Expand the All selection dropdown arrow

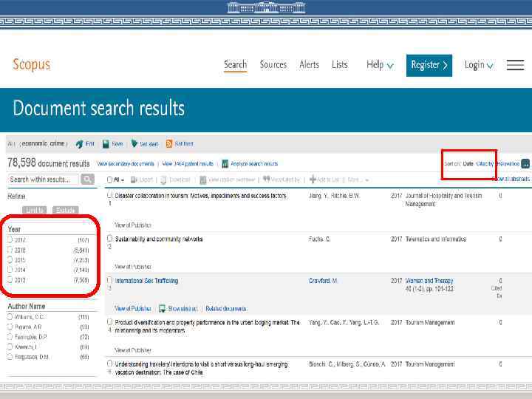(123, 180)
